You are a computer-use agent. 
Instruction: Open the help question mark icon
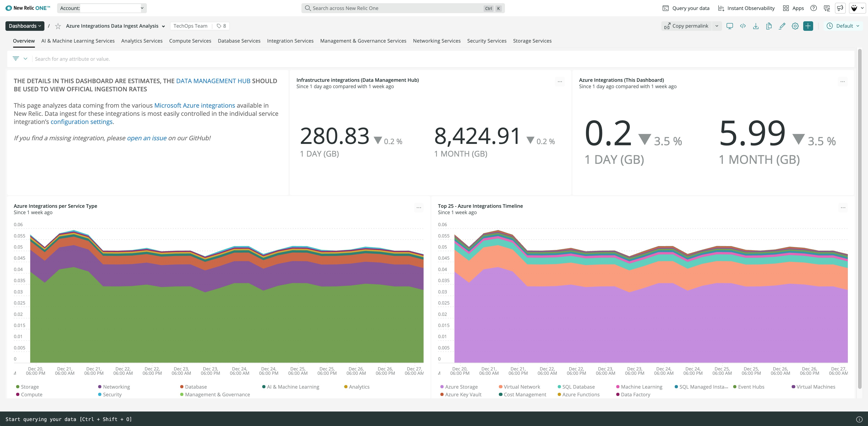pos(813,8)
